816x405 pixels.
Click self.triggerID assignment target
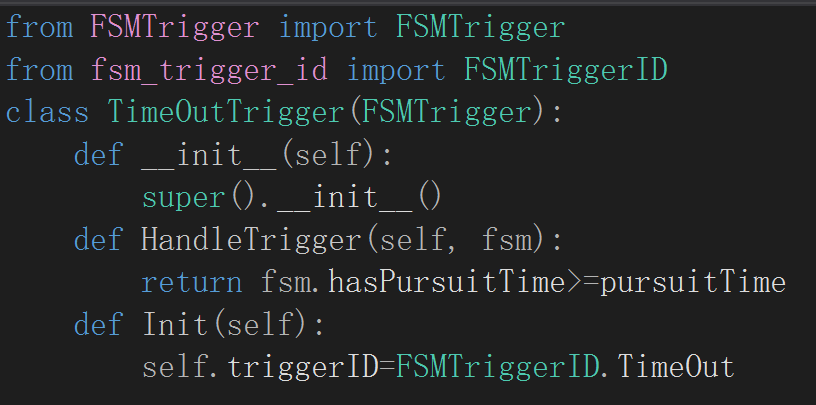coord(260,368)
